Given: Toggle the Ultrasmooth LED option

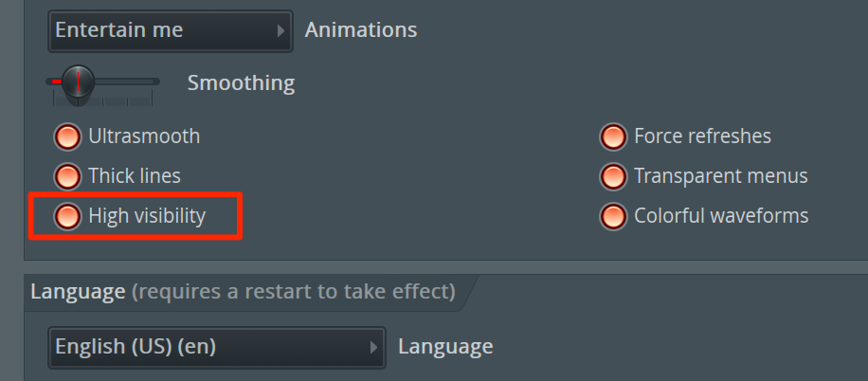Looking at the screenshot, I should click(66, 136).
